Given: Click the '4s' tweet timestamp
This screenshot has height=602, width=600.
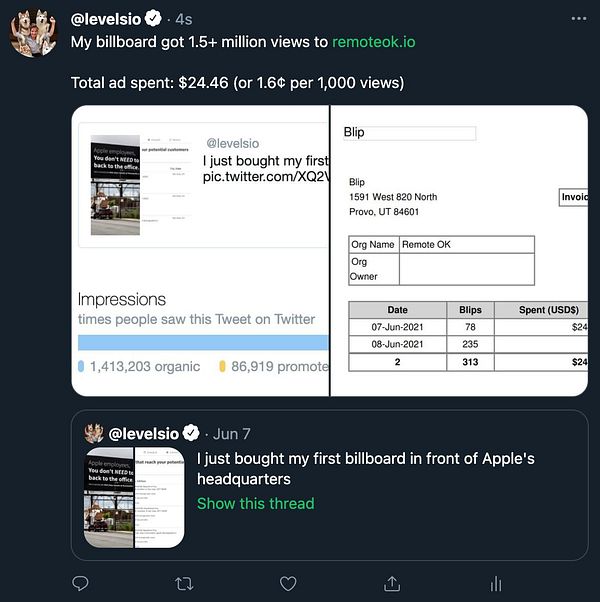Looking at the screenshot, I should [184, 18].
